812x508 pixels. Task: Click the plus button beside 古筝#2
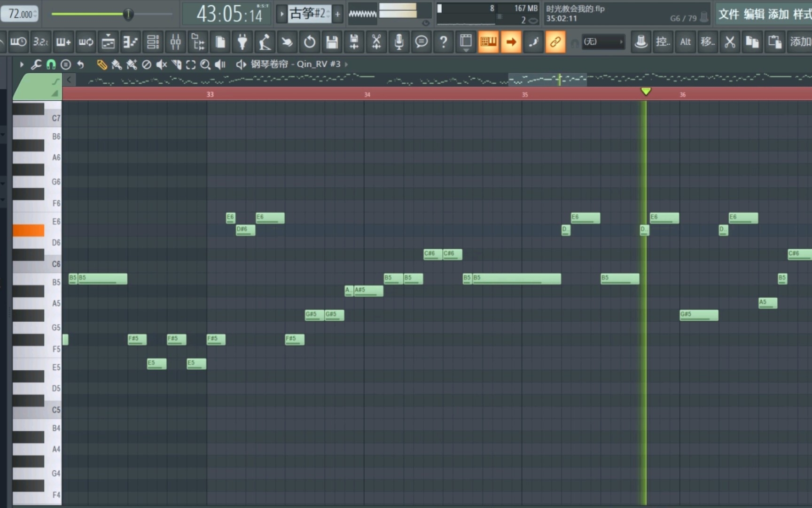point(337,14)
